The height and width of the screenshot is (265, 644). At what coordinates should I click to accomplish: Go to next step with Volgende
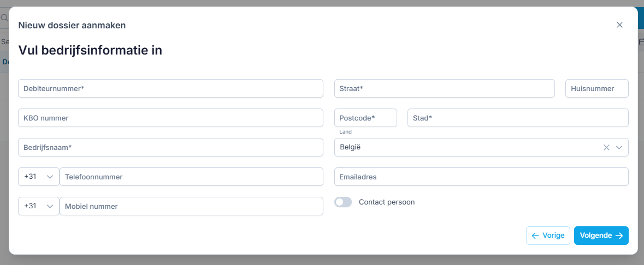601,236
